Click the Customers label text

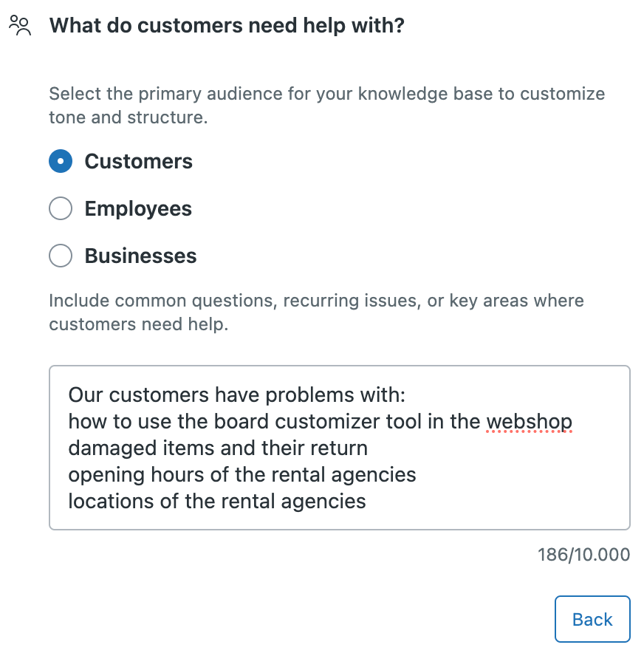coord(138,162)
